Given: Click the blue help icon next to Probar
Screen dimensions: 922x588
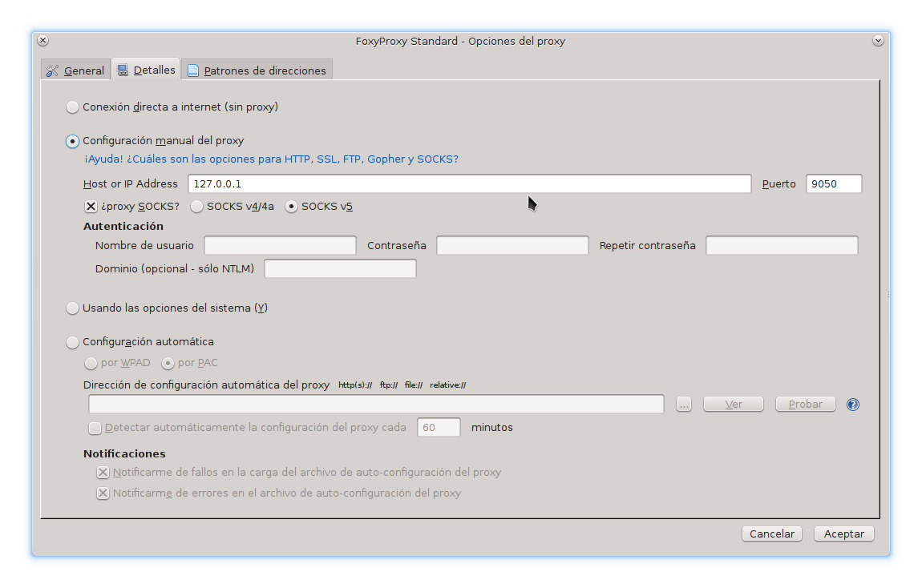Looking at the screenshot, I should (852, 404).
